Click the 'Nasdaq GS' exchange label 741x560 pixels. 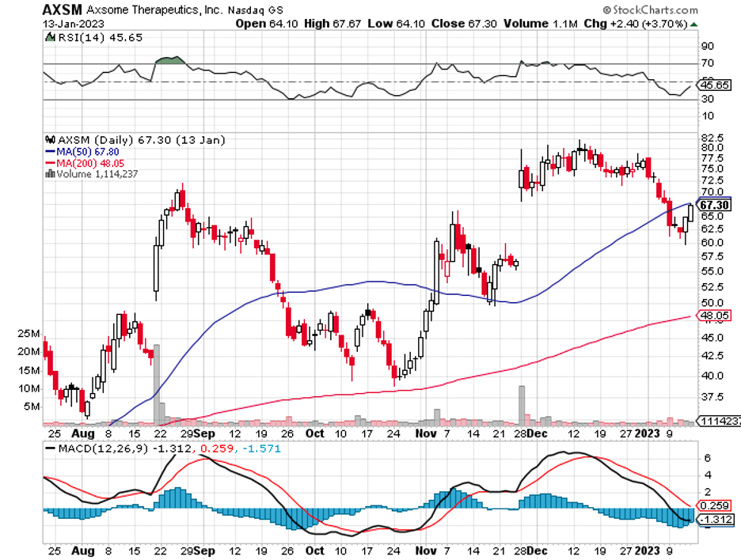[255, 10]
